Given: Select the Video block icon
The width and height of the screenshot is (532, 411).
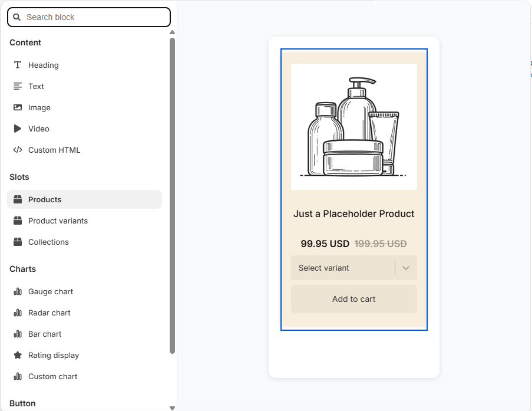Looking at the screenshot, I should [18, 129].
